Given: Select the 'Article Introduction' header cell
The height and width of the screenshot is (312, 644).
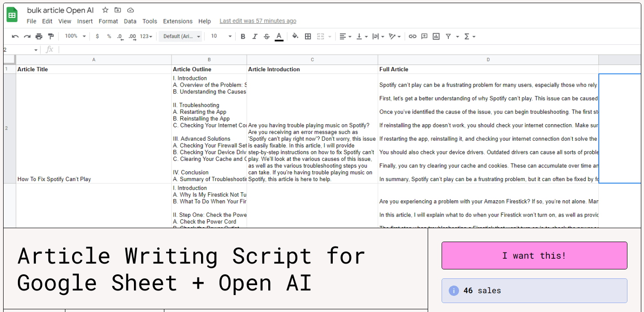Looking at the screenshot, I should [312, 69].
